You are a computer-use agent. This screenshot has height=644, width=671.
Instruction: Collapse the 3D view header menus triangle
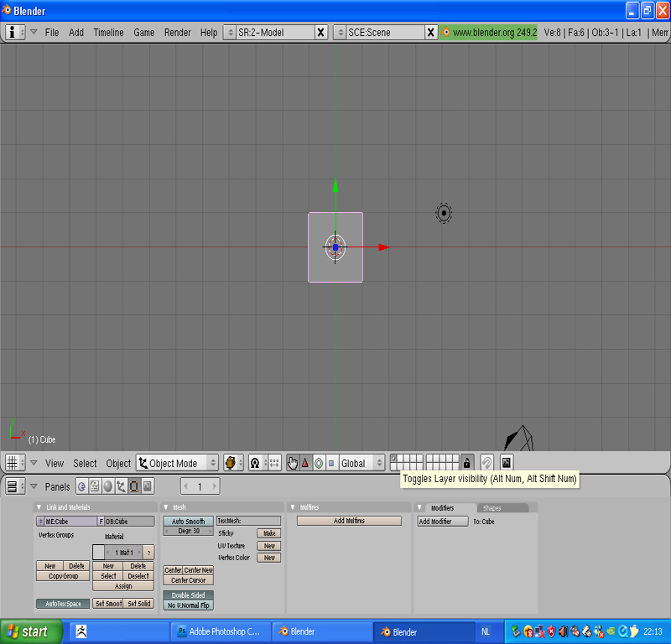34,463
